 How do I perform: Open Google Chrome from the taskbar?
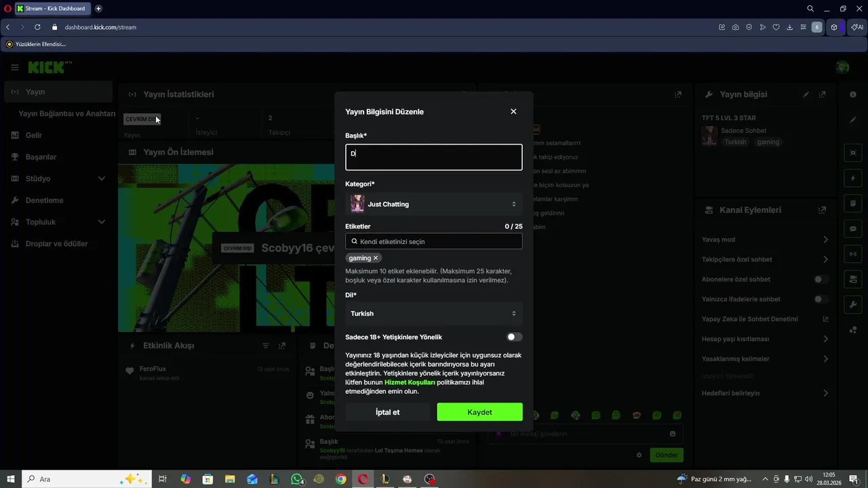point(341,479)
